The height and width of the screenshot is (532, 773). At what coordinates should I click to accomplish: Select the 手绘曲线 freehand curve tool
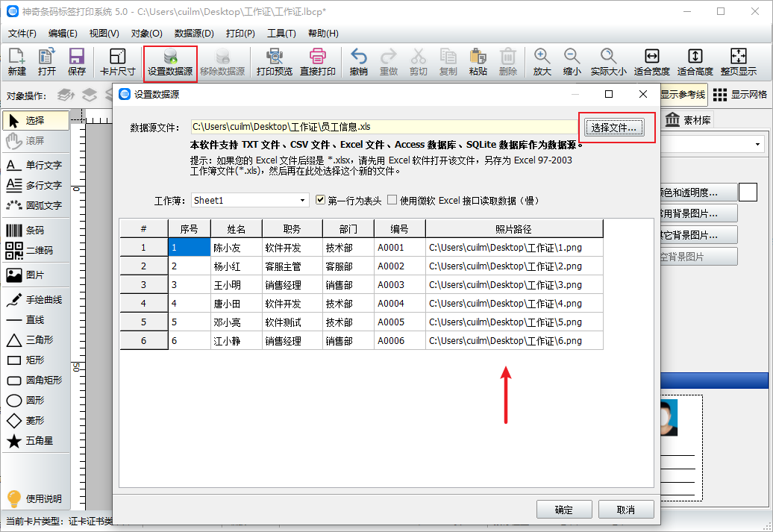tap(36, 300)
